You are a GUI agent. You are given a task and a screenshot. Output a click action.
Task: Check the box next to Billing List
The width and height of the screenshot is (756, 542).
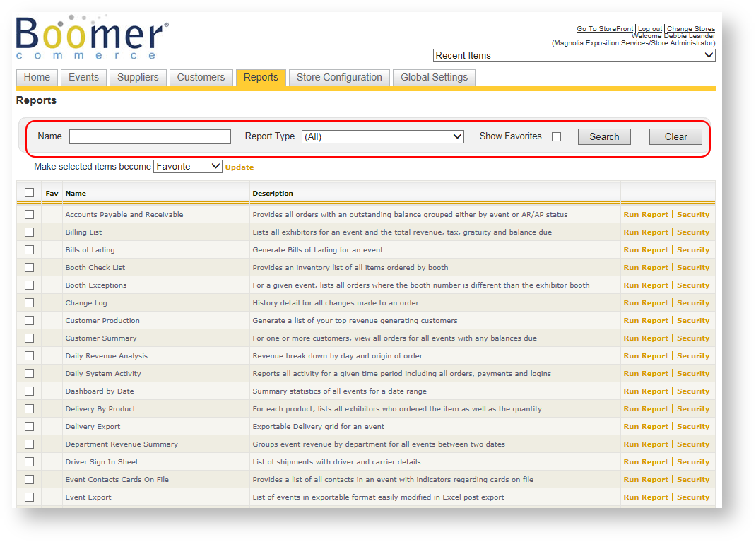point(29,232)
